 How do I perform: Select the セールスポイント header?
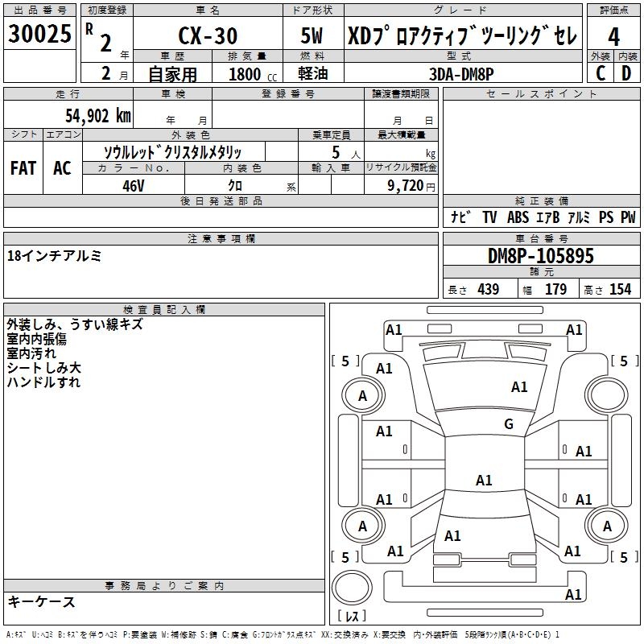coord(542,94)
